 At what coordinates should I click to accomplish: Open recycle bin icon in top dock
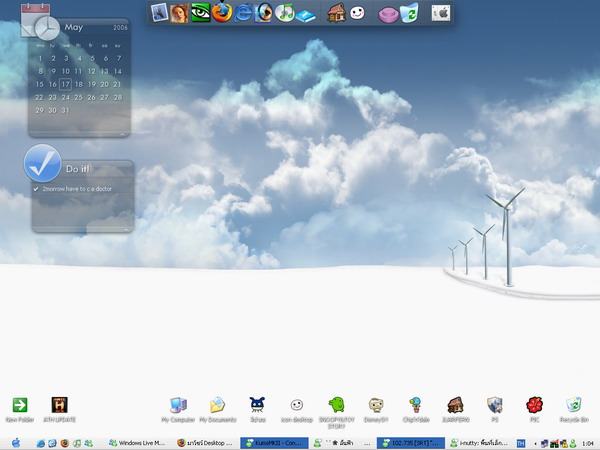click(409, 13)
